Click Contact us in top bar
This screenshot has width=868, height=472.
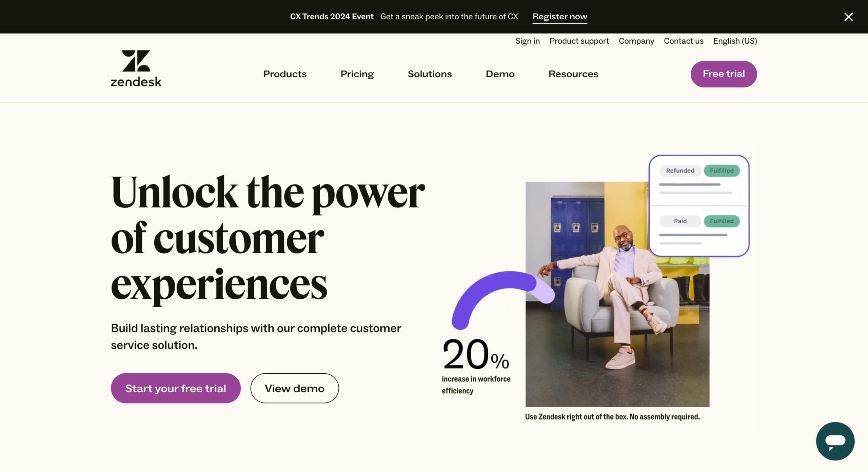[x=683, y=41]
